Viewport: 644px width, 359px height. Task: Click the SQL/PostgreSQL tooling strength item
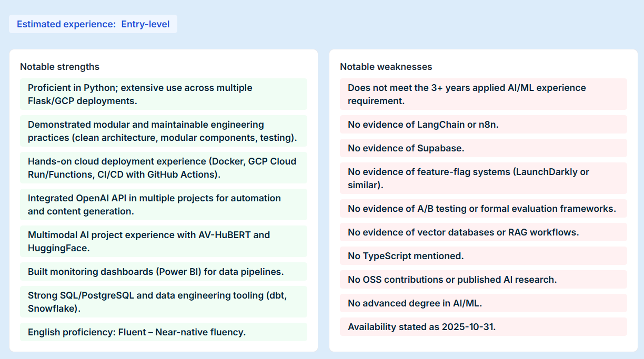click(163, 302)
